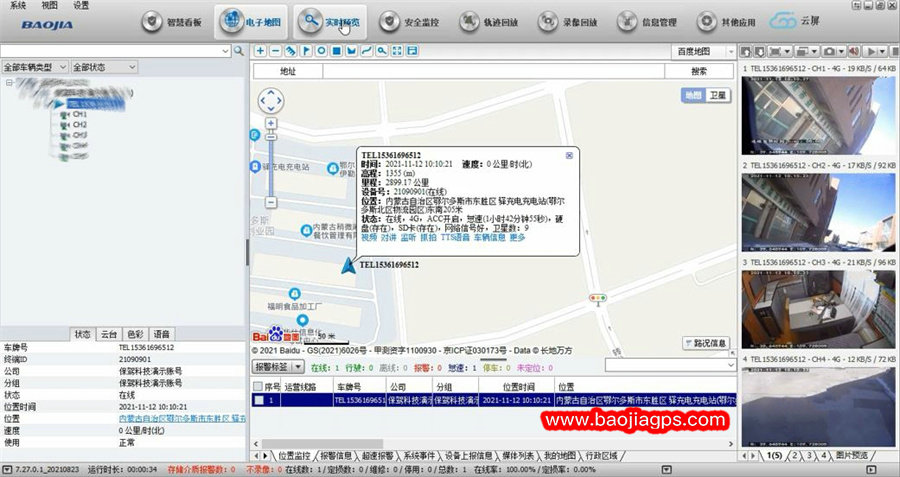Open the 实时预览 module

click(x=331, y=22)
